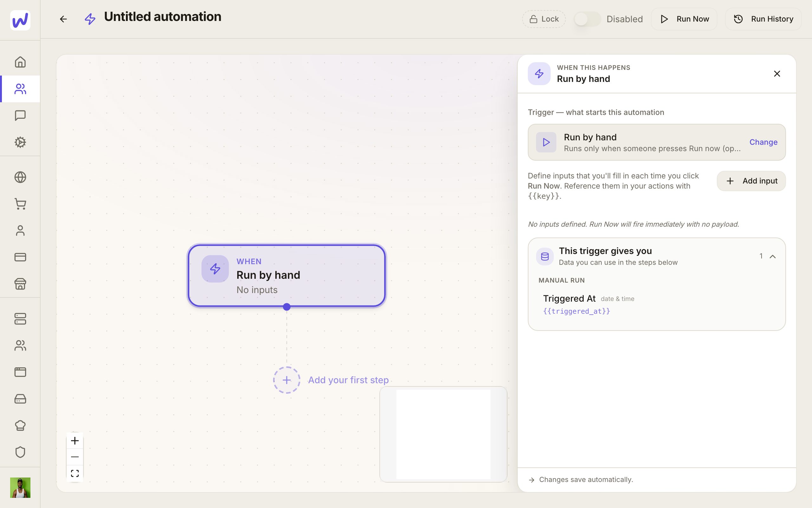The width and height of the screenshot is (812, 508).
Task: Select the Run by hand trigger node
Action: (286, 276)
